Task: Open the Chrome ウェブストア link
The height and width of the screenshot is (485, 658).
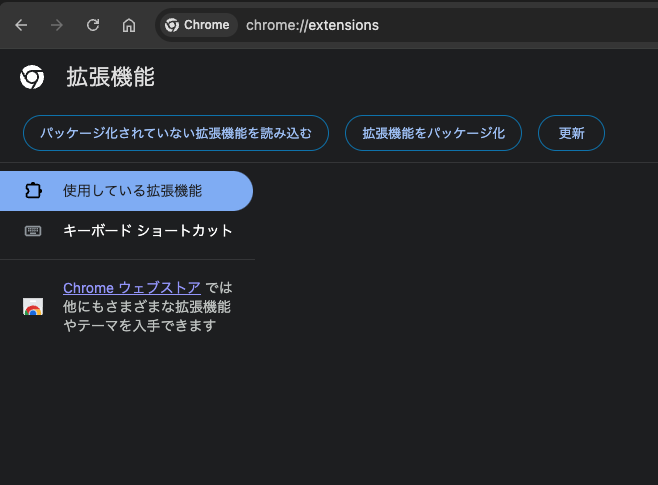Action: pos(132,288)
